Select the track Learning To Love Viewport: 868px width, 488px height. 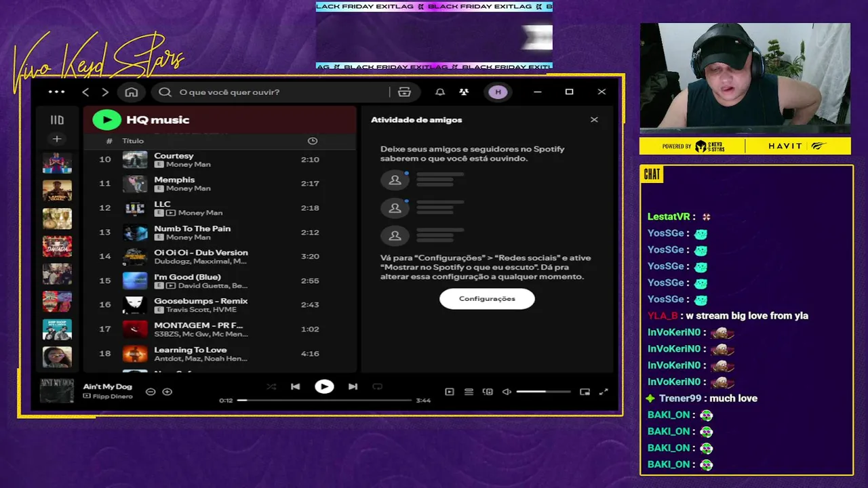point(219,354)
